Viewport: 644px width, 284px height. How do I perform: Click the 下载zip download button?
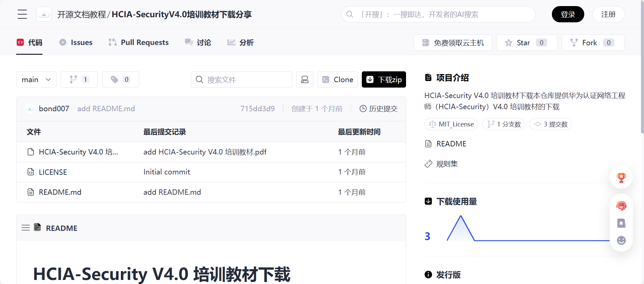point(384,79)
